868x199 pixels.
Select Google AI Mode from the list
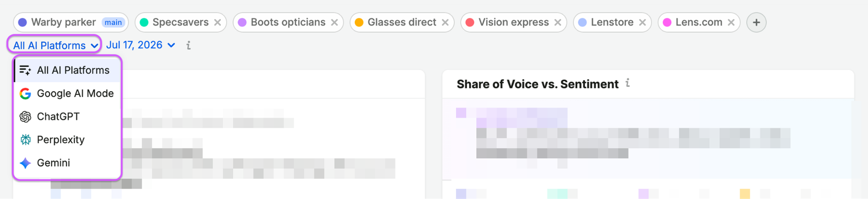pos(67,93)
